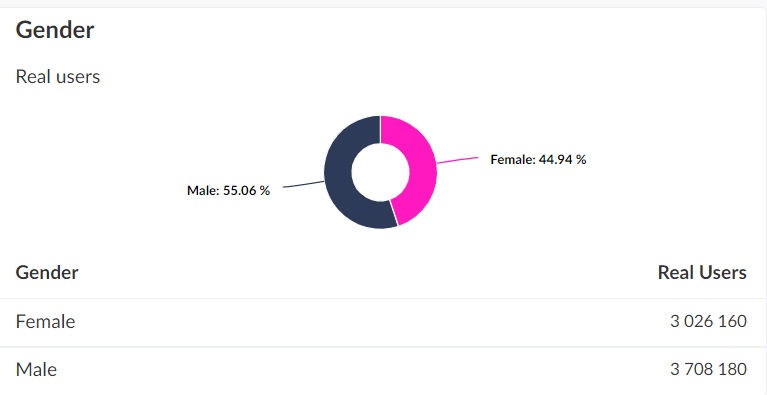Click the 'Real users' chart subtitle
Image resolution: width=767 pixels, height=395 pixels.
(x=58, y=77)
